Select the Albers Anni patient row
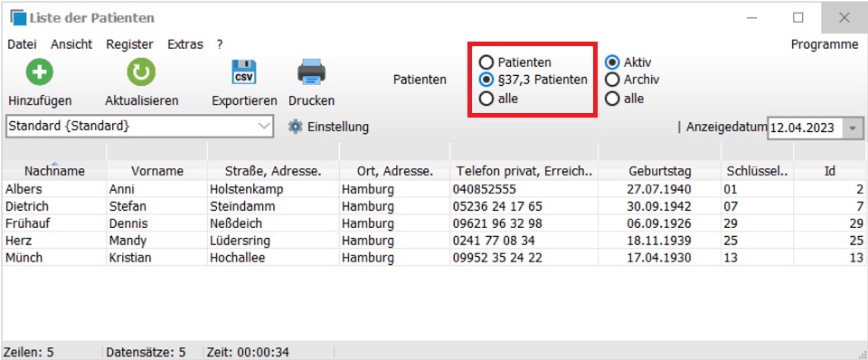Viewport: 868px width, 360px height. 433,189
